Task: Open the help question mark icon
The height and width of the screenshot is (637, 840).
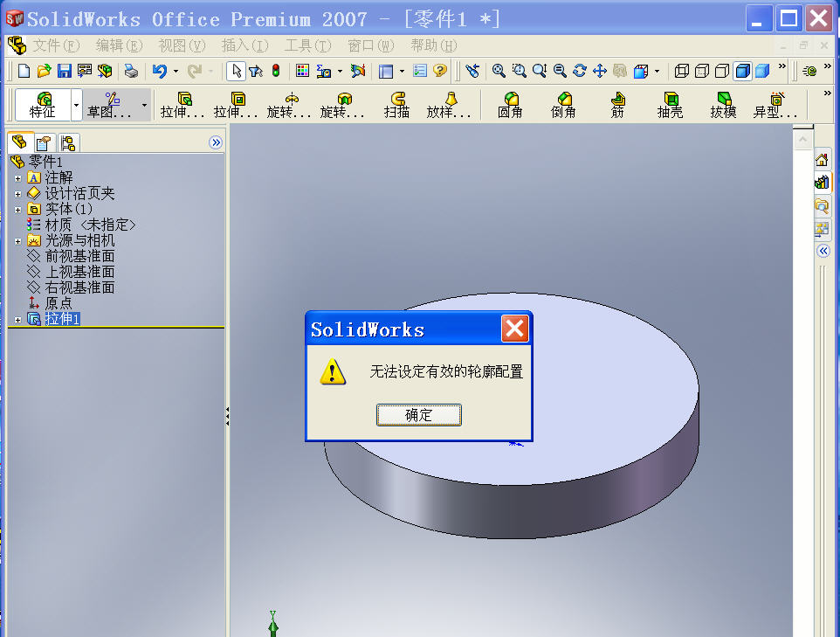Action: click(x=440, y=71)
